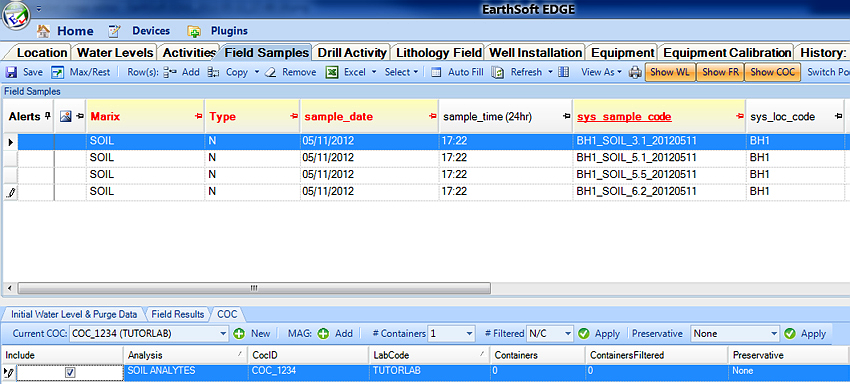The width and height of the screenshot is (850, 384).
Task: Click Apply next to Preservative
Action: [x=805, y=334]
